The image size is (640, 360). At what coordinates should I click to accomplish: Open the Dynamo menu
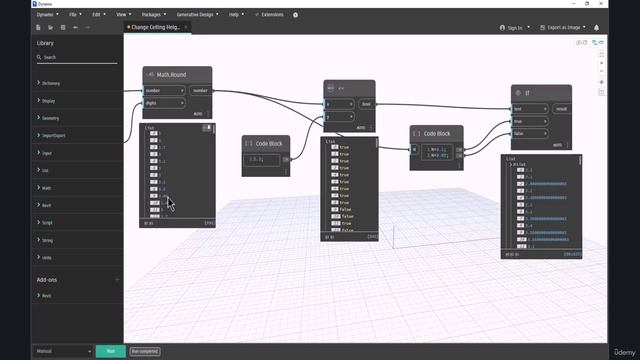[47, 15]
